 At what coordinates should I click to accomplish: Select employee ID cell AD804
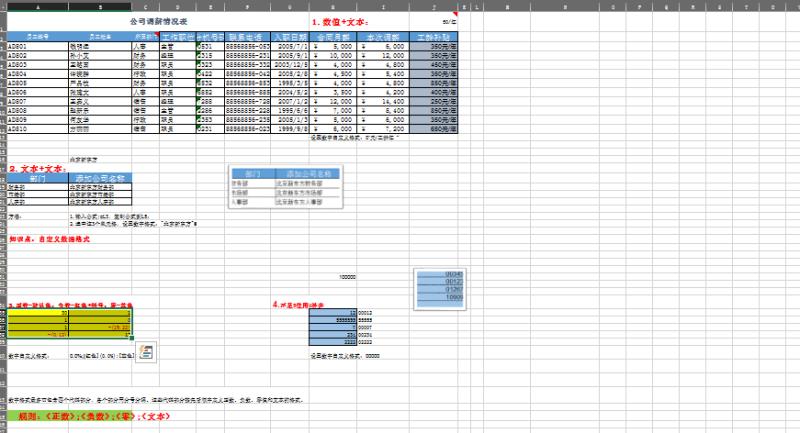(x=38, y=73)
